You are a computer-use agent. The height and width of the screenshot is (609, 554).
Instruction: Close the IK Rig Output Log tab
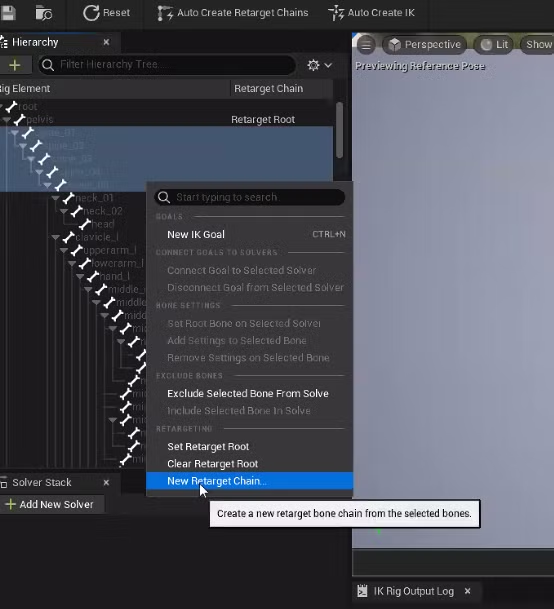point(467,591)
